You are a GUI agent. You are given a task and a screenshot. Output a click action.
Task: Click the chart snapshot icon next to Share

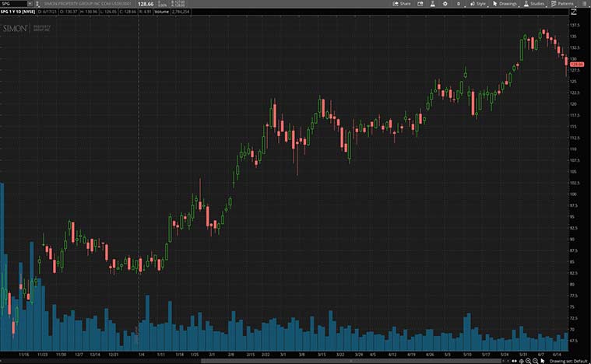(420, 4)
